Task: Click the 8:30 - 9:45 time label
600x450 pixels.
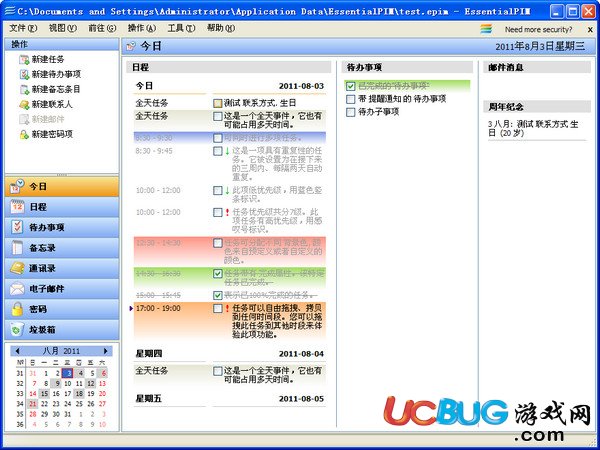Action: point(154,151)
